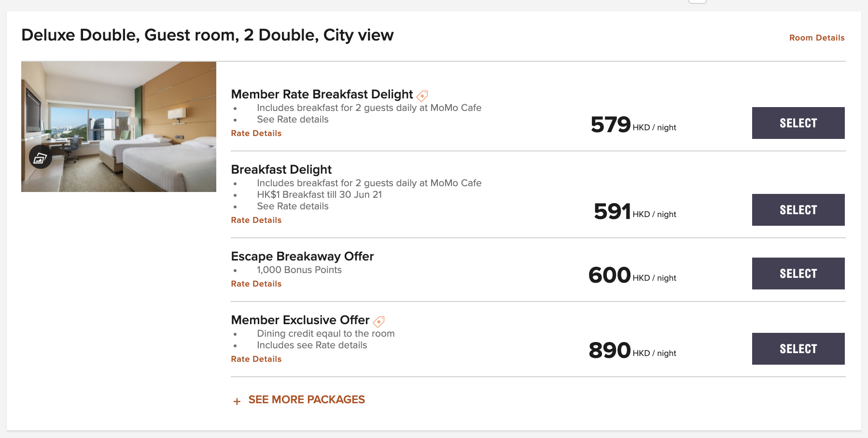Open the room photo gallery icon

coord(41,157)
